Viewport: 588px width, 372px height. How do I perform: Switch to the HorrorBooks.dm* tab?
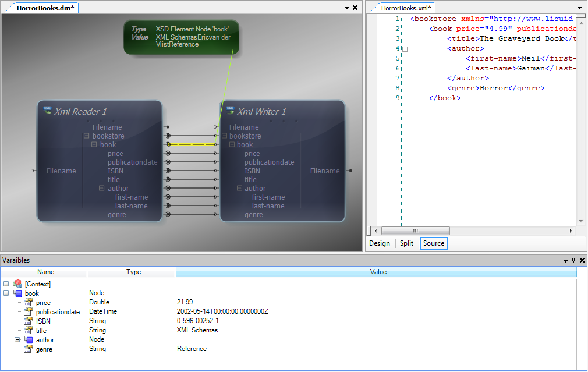point(45,8)
